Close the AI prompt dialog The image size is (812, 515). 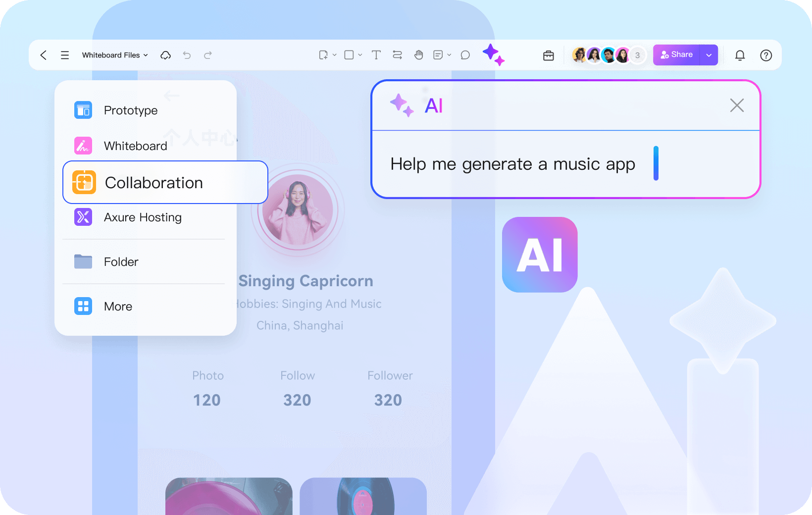(x=737, y=105)
